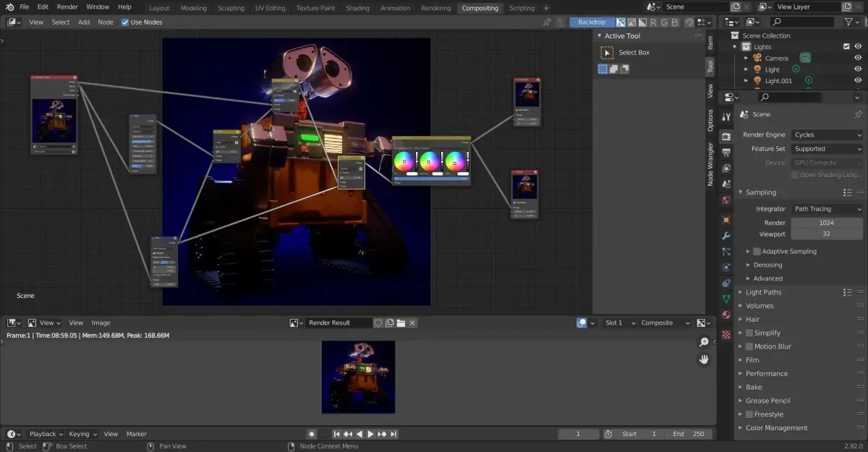
Task: Click the Camera data icon in outliner
Action: click(x=805, y=58)
